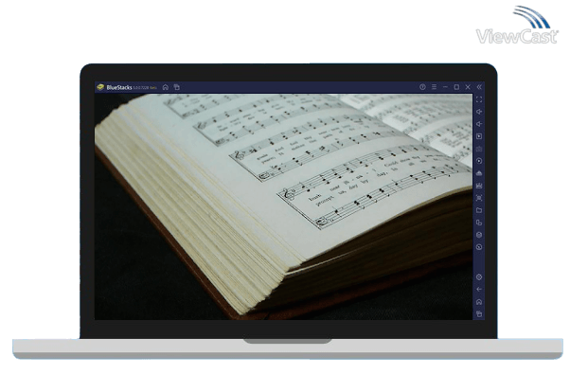Viewport: 570px width, 392px height.
Task: Go back using the sidebar arrow icon
Action: coord(479,290)
